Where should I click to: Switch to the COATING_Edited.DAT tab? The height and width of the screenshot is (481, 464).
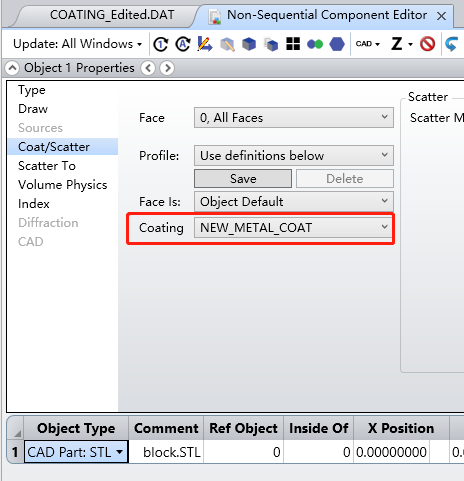tap(112, 15)
